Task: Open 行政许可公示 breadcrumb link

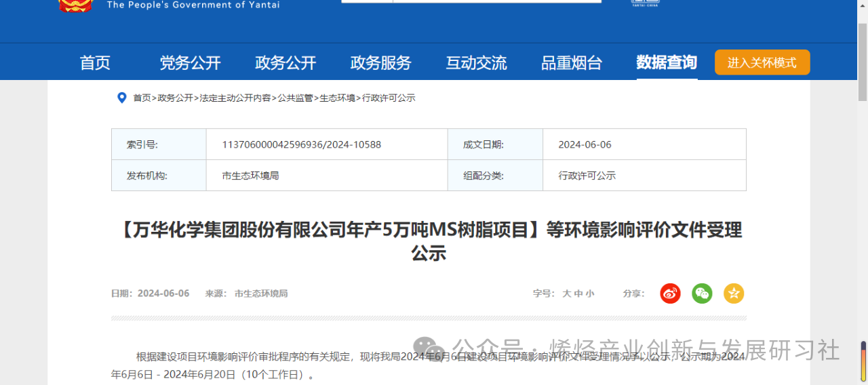Action: pos(389,98)
